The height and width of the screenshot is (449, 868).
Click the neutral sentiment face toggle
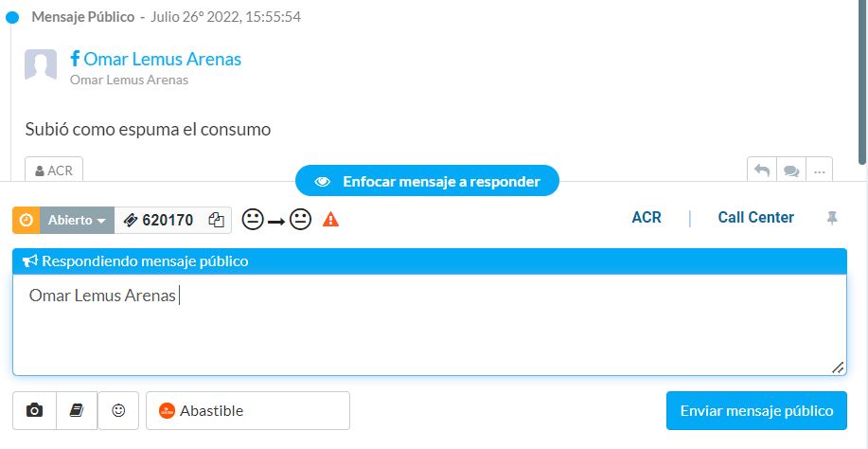(x=276, y=220)
